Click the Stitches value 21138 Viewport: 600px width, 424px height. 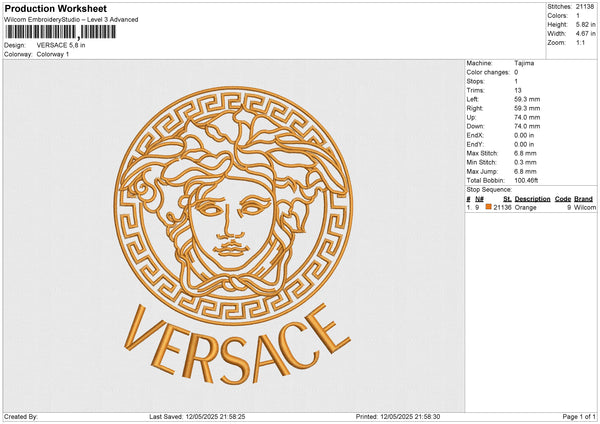tap(585, 7)
